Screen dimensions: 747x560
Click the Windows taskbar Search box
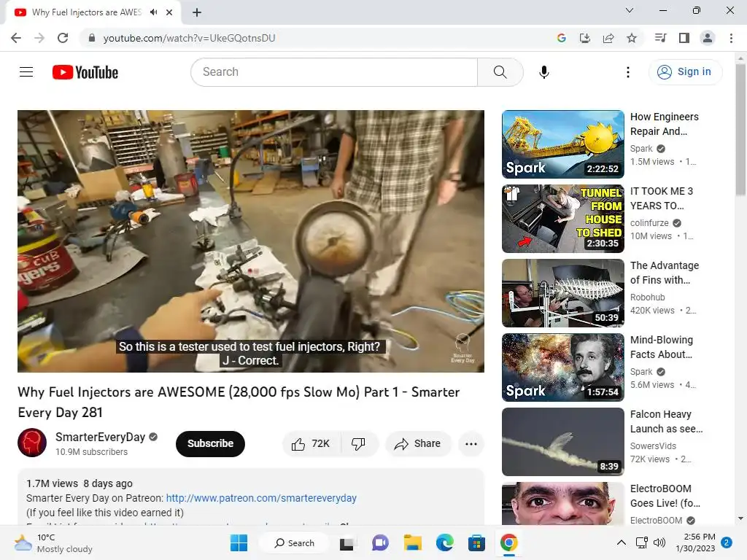coord(294,542)
